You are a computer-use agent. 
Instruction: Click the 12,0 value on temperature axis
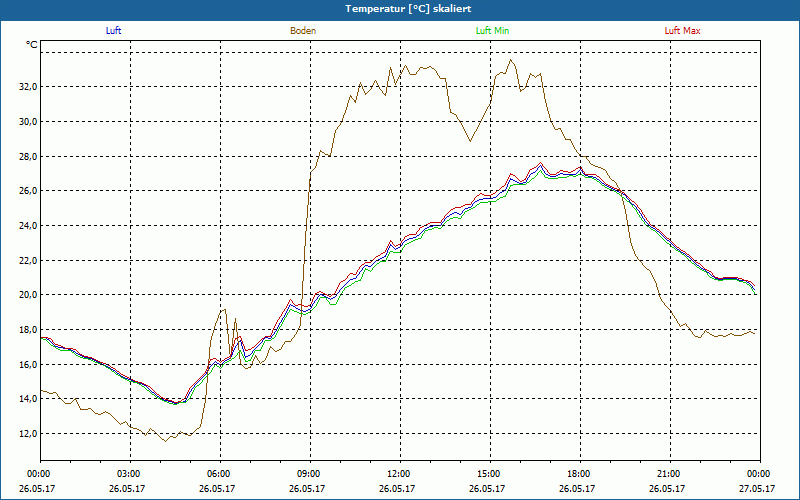(x=28, y=434)
